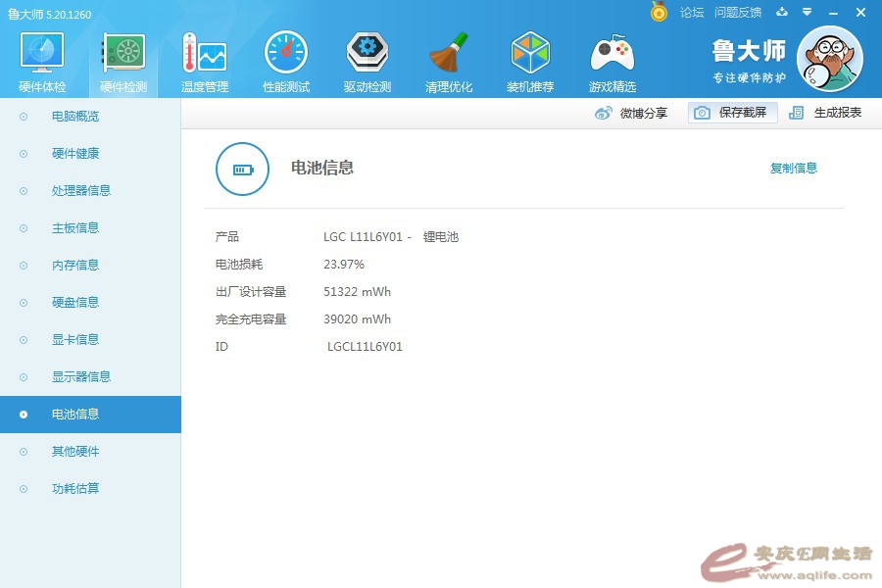Open the 清理优化 broom icon
This screenshot has height=588, width=882.
point(449,54)
